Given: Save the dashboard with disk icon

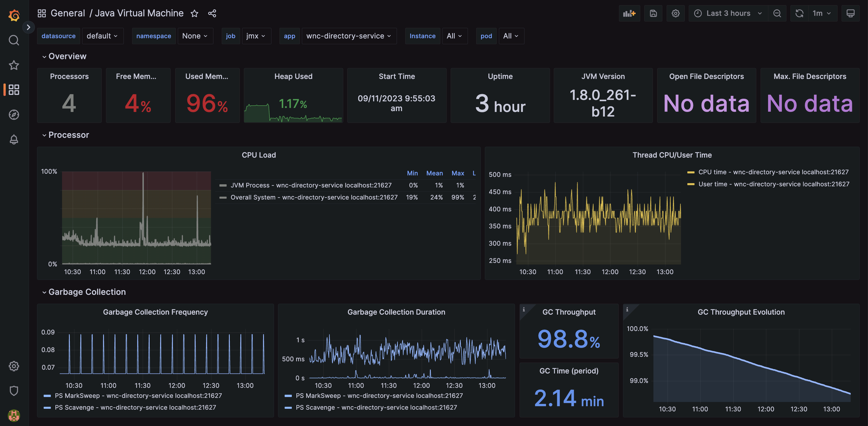Looking at the screenshot, I should point(653,13).
